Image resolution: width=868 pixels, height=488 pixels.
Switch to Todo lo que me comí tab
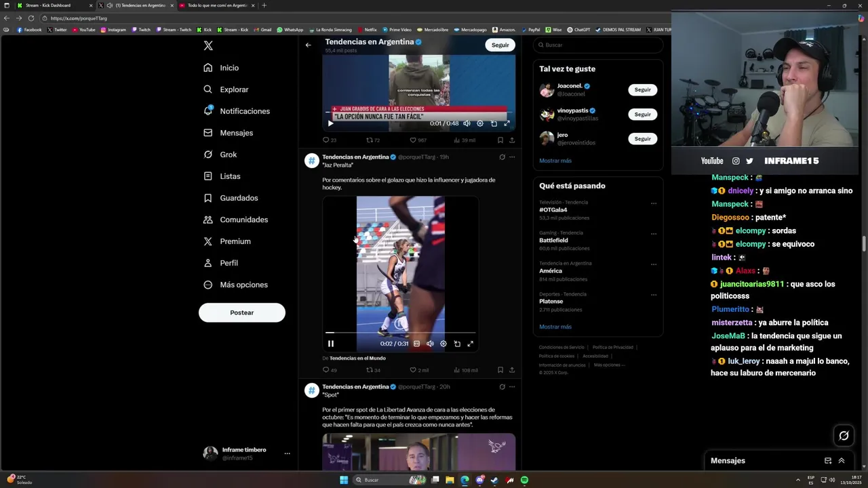217,5
